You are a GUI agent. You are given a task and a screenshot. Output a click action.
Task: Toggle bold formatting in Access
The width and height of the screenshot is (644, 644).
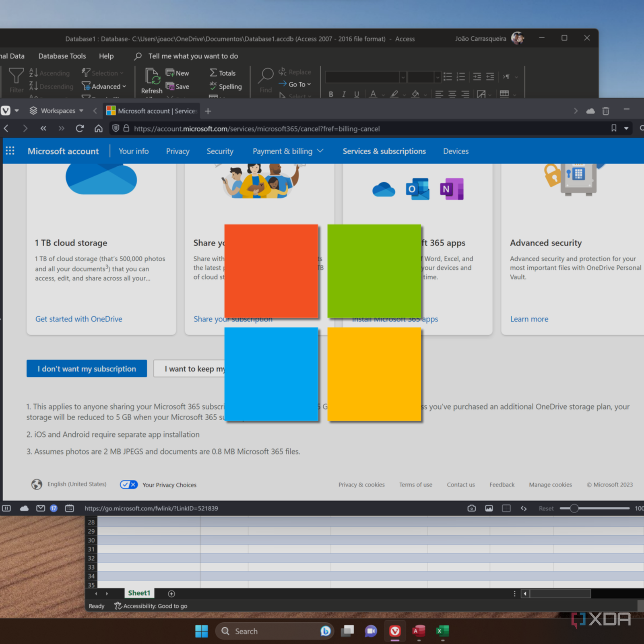331,94
